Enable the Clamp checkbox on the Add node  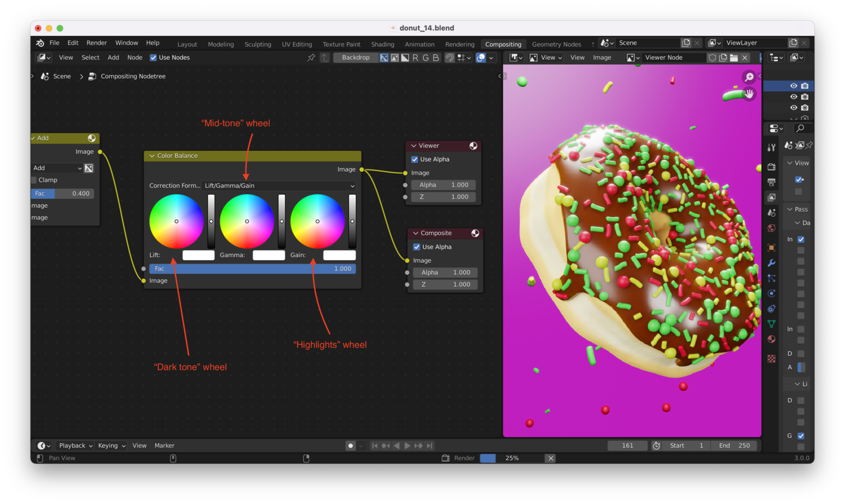click(x=33, y=180)
